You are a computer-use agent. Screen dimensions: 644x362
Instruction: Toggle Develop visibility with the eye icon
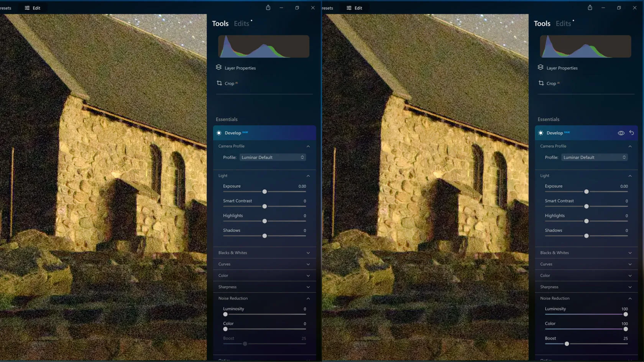pyautogui.click(x=621, y=133)
